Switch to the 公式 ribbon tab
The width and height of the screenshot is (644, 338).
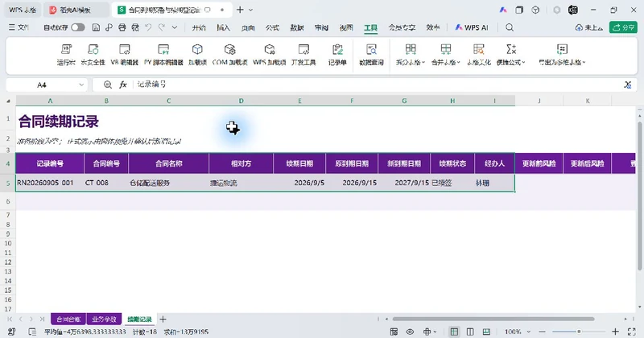pyautogui.click(x=272, y=27)
